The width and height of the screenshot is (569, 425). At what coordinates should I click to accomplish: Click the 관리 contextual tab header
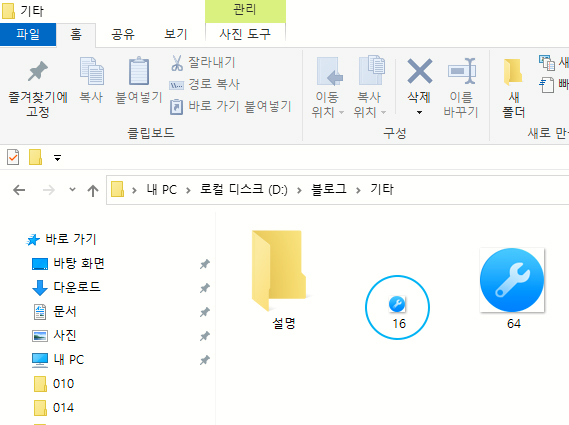point(245,10)
